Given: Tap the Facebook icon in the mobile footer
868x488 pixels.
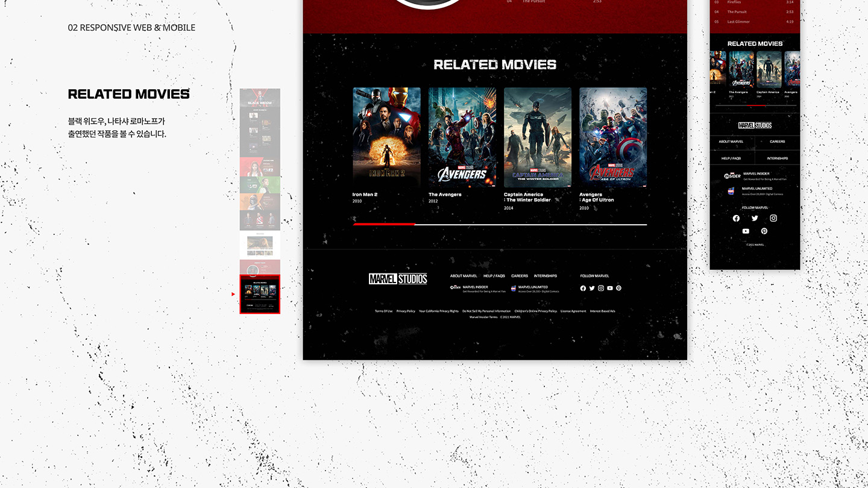Looking at the screenshot, I should pos(736,218).
